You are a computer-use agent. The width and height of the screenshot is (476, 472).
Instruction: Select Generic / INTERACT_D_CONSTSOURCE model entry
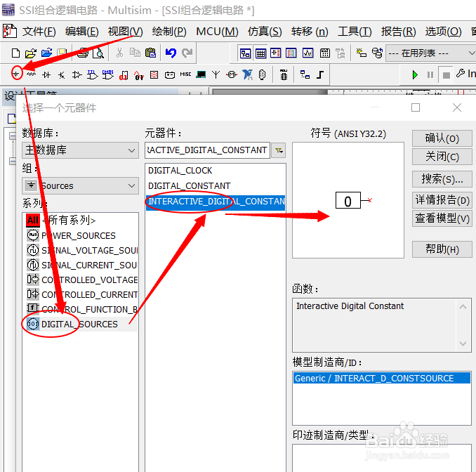(x=382, y=378)
